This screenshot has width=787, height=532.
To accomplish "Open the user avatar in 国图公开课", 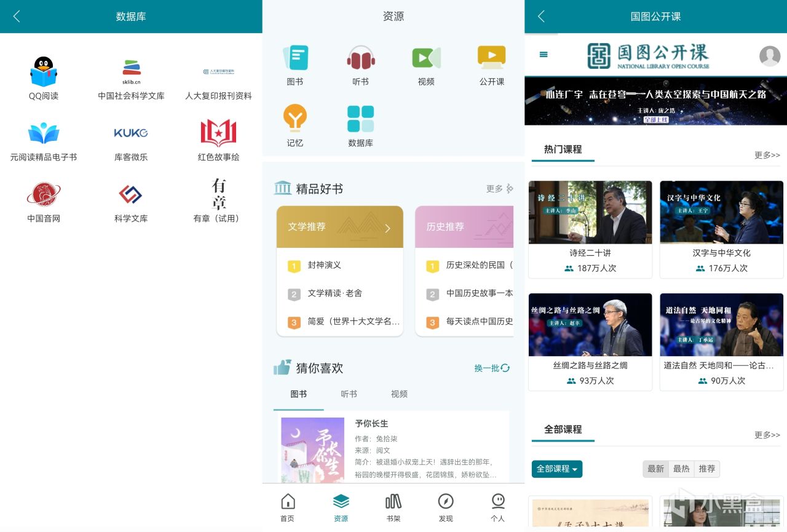I will point(770,56).
